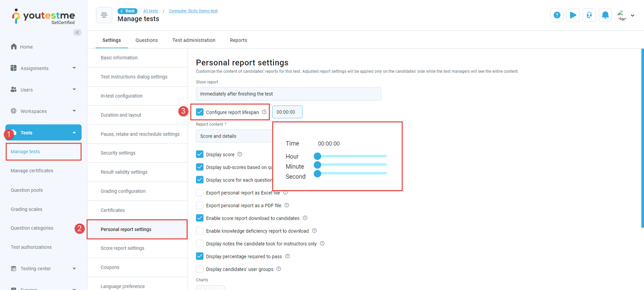Open the profile dropdown arrow
The height and width of the screenshot is (290, 644).
(x=633, y=15)
